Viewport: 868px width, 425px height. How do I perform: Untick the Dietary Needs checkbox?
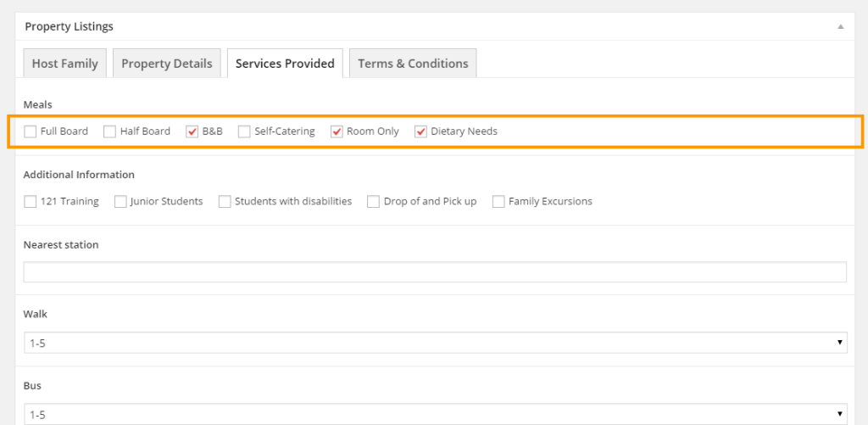coord(420,131)
